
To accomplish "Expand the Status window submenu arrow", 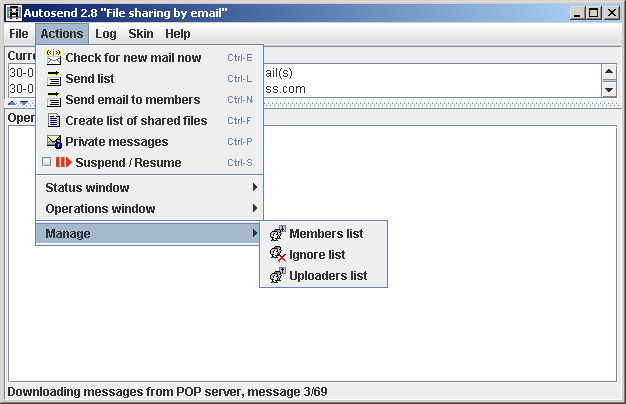I will click(x=255, y=187).
